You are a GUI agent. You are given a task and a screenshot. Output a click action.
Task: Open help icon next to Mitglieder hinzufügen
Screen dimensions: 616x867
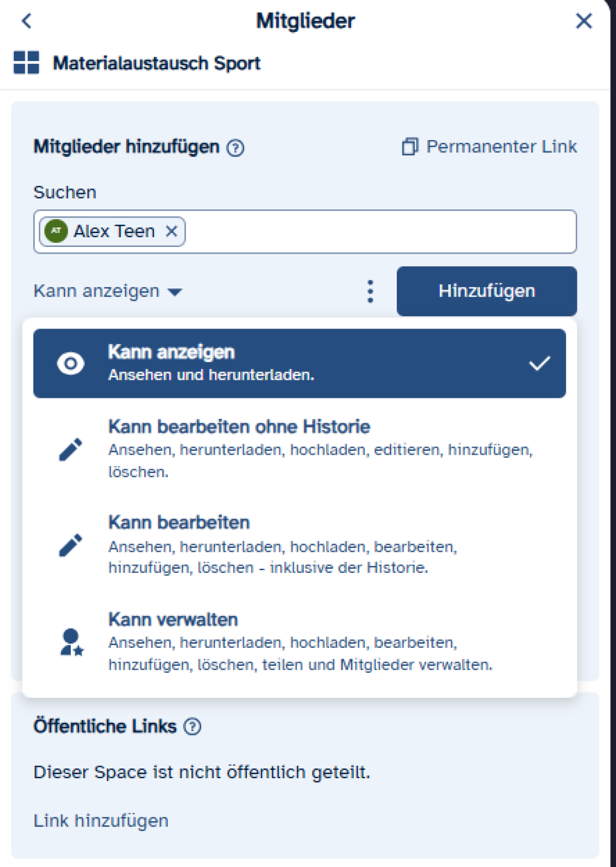[236, 148]
